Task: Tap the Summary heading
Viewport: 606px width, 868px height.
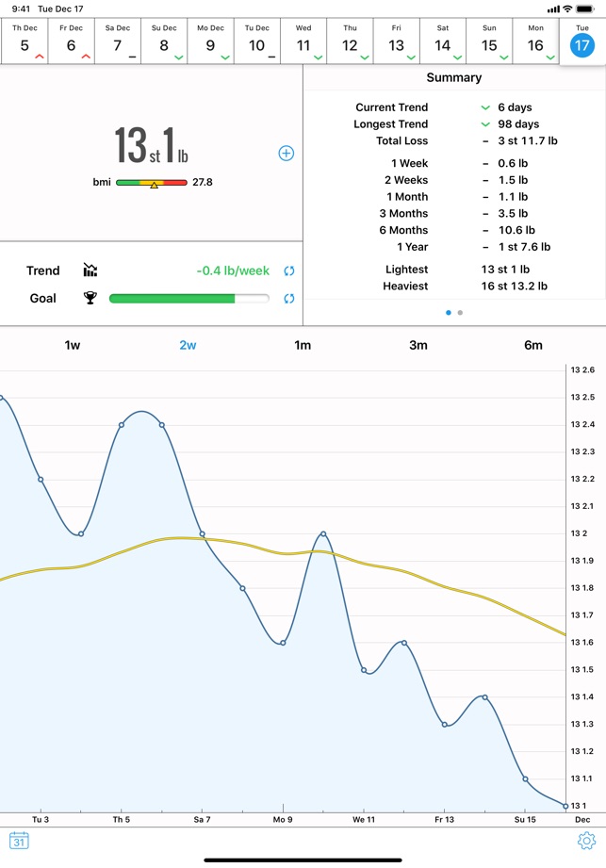Action: click(454, 77)
